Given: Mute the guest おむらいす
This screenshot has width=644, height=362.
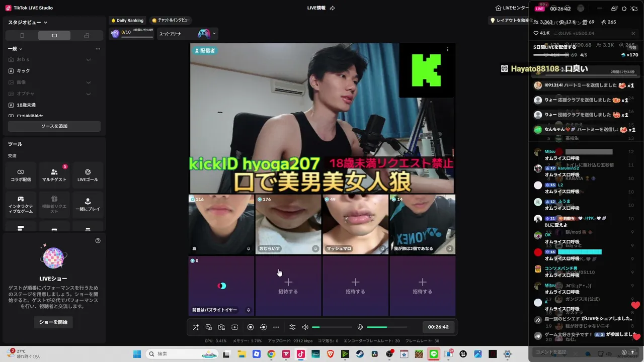Looking at the screenshot, I should click(315, 249).
